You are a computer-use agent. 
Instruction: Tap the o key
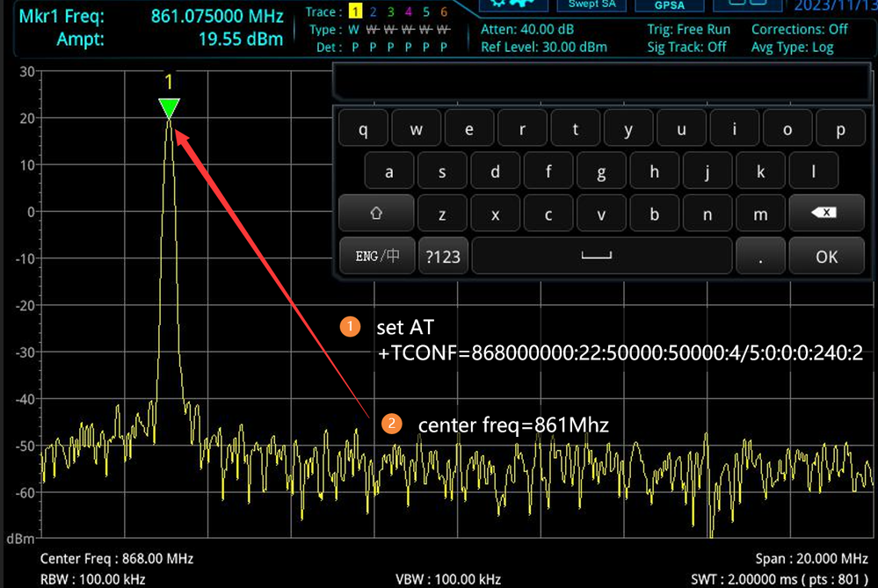[x=787, y=128]
